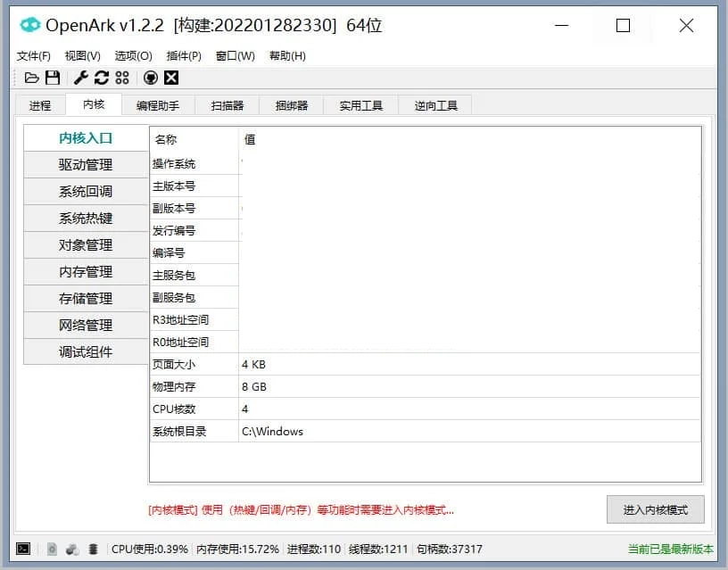Select 网络管理 in the sidebar
The height and width of the screenshot is (570, 728).
click(x=86, y=325)
